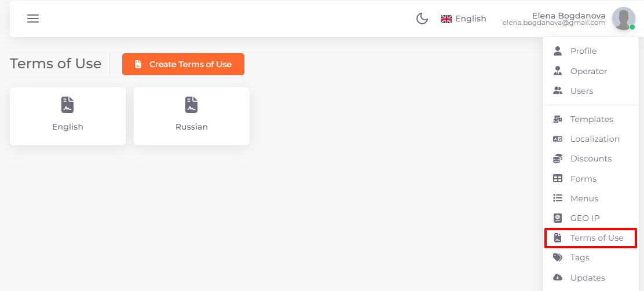Open the Russian terms document card

tap(192, 116)
